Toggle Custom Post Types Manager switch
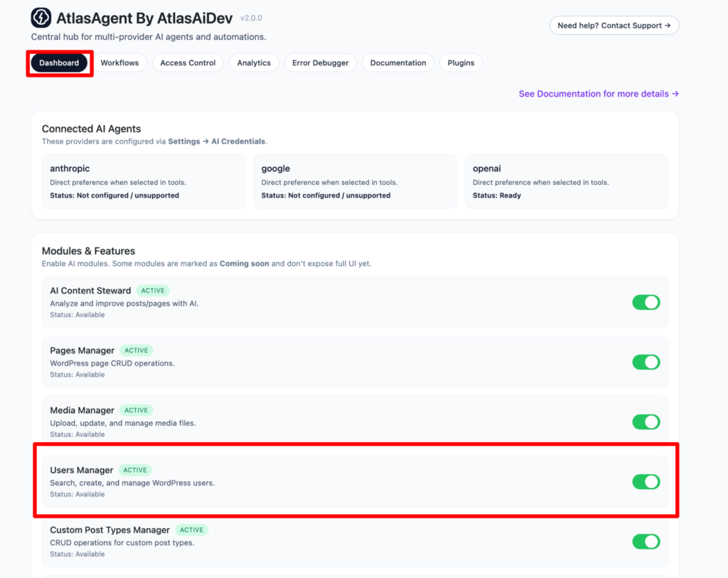 [x=646, y=542]
